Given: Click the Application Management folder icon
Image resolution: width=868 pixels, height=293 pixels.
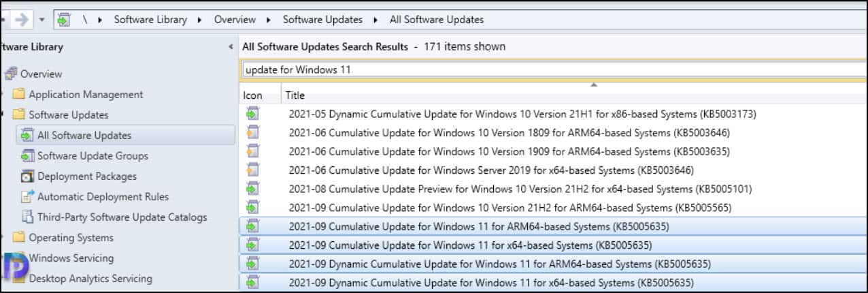Looking at the screenshot, I should coord(18,94).
